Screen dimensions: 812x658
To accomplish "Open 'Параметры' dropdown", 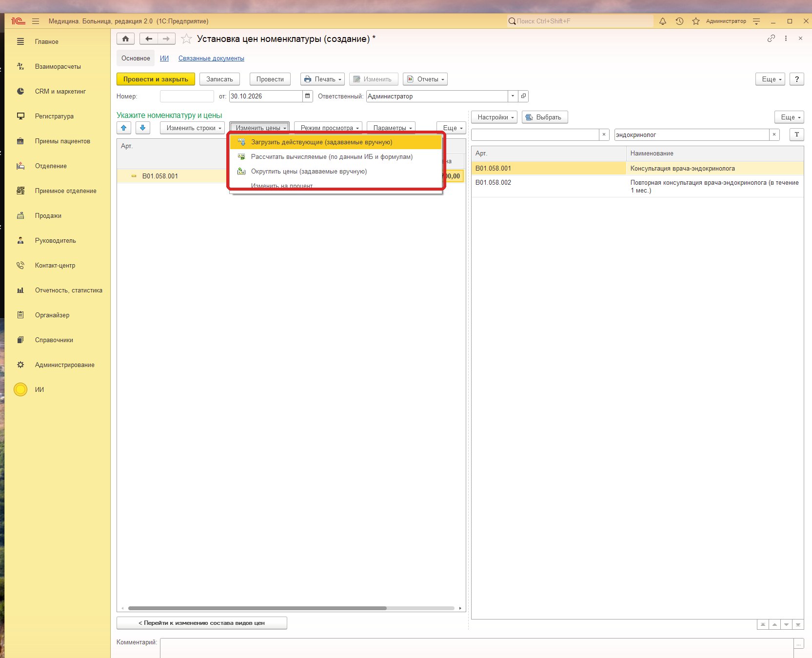I will [x=391, y=128].
